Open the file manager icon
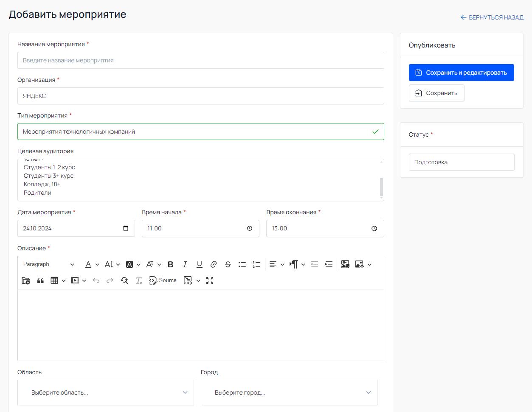 (26, 280)
